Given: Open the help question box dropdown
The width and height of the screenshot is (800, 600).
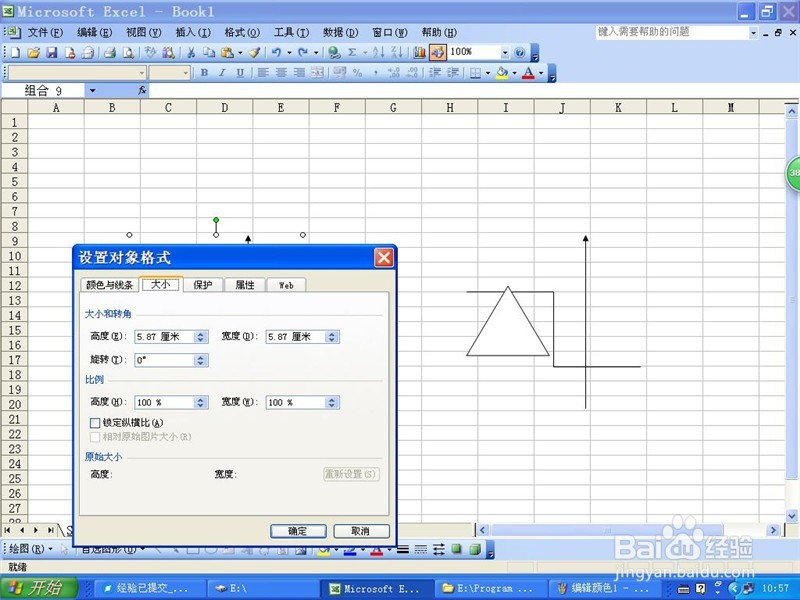Looking at the screenshot, I should 754,33.
